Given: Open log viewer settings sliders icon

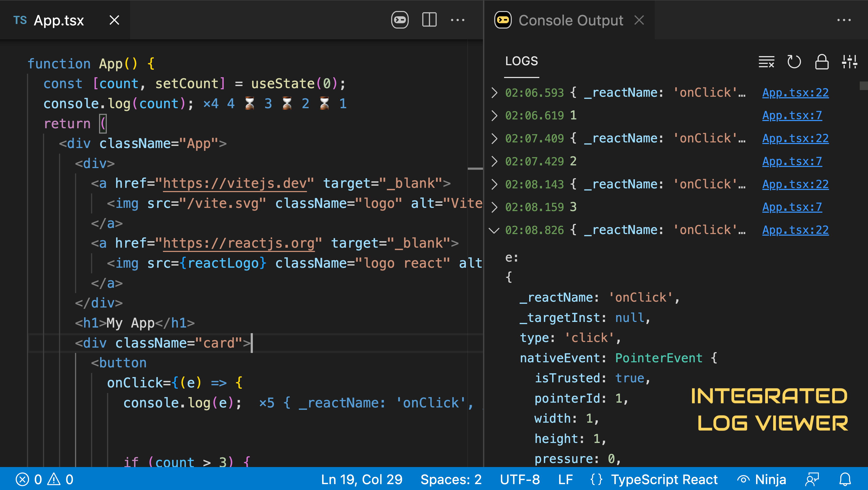Looking at the screenshot, I should pyautogui.click(x=849, y=62).
